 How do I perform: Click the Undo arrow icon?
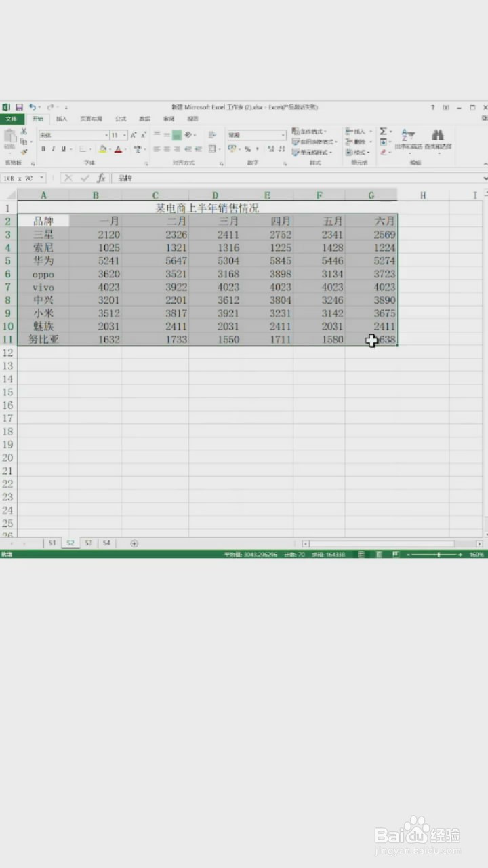point(33,106)
